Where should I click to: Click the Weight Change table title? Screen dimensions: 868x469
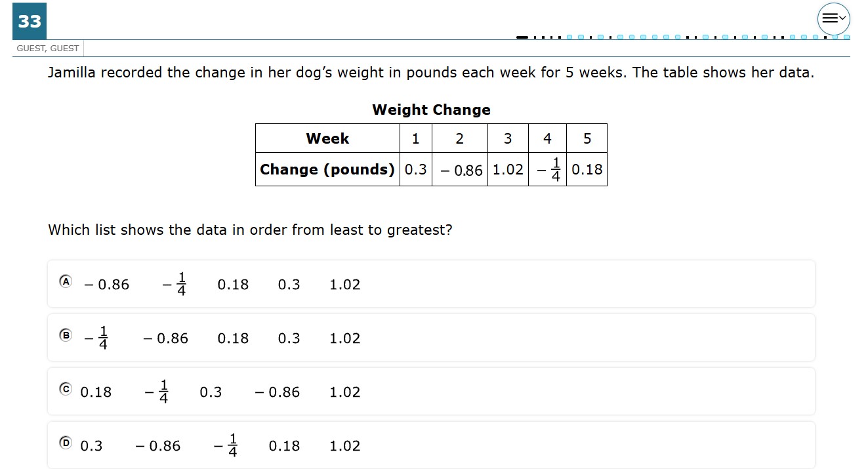coord(431,110)
